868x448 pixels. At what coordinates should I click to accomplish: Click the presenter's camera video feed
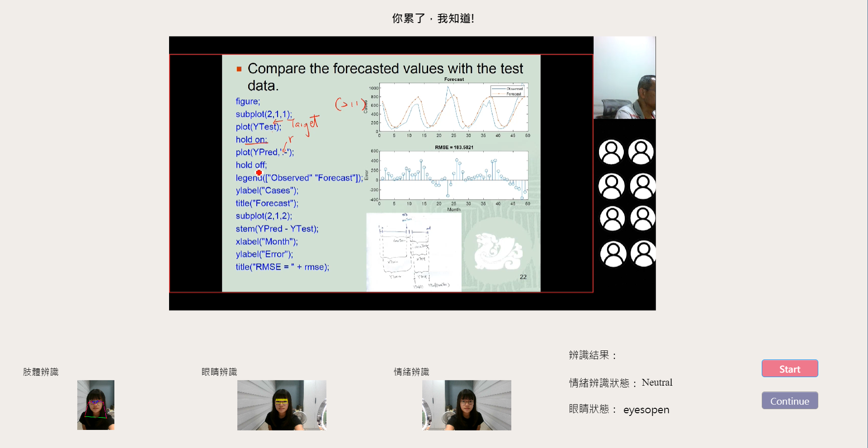(x=624, y=78)
